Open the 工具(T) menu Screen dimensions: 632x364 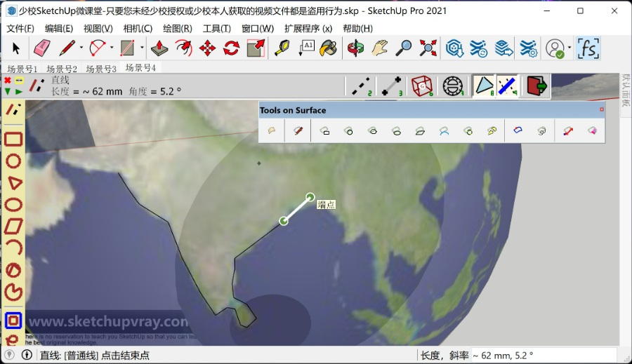[216, 29]
